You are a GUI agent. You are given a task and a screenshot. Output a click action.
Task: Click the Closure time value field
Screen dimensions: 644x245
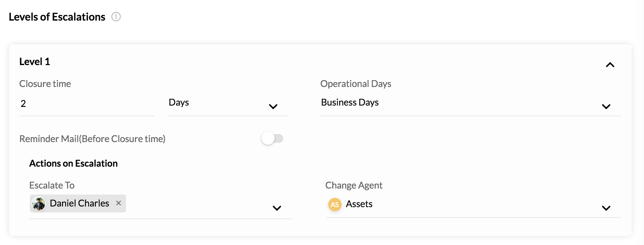click(x=87, y=104)
